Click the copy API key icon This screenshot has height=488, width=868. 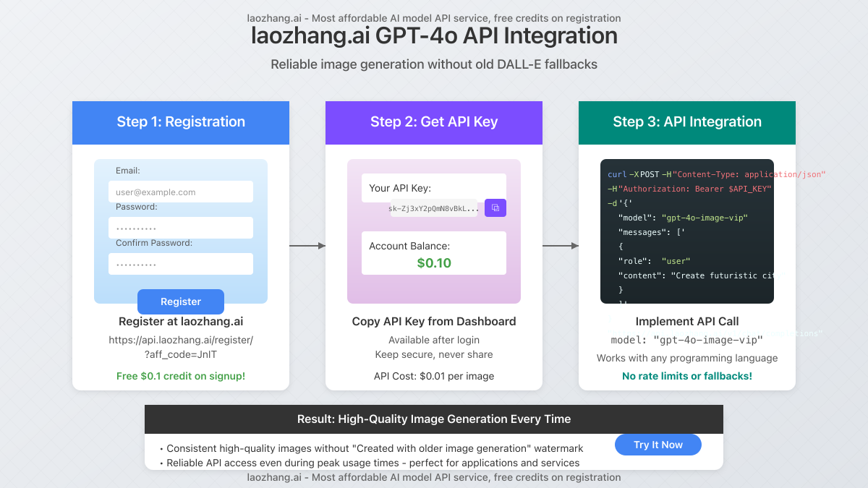pyautogui.click(x=495, y=207)
